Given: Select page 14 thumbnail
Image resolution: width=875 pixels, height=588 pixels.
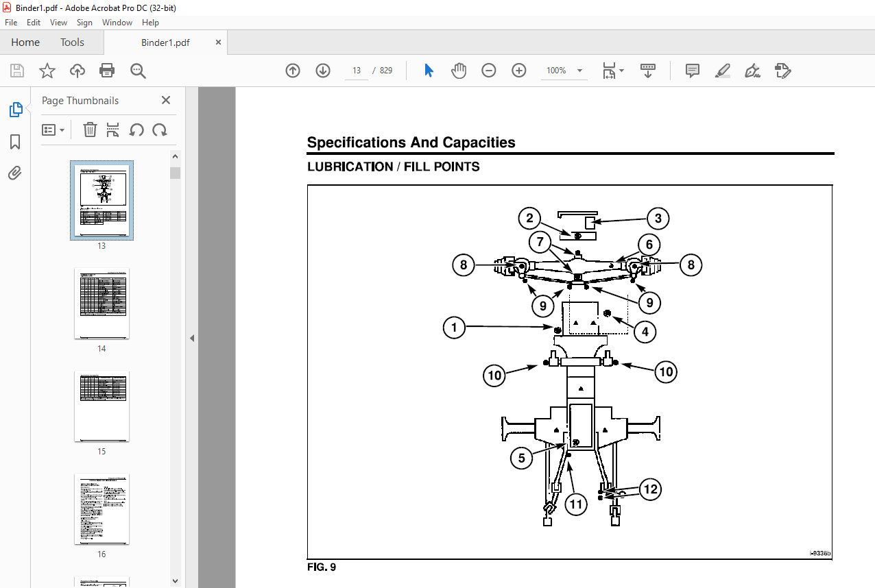Looking at the screenshot, I should (101, 302).
